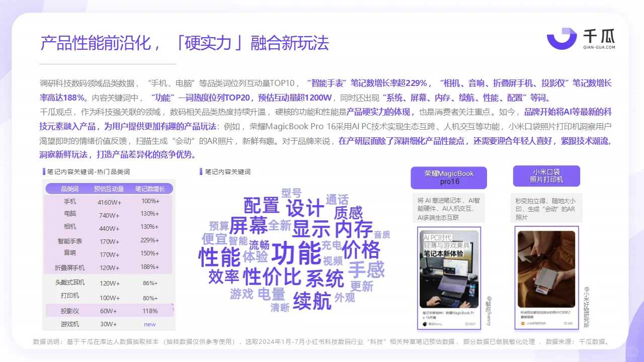644x362 pixels.
Task: Select the 小米口袋照片打印机 label
Action: point(546,176)
